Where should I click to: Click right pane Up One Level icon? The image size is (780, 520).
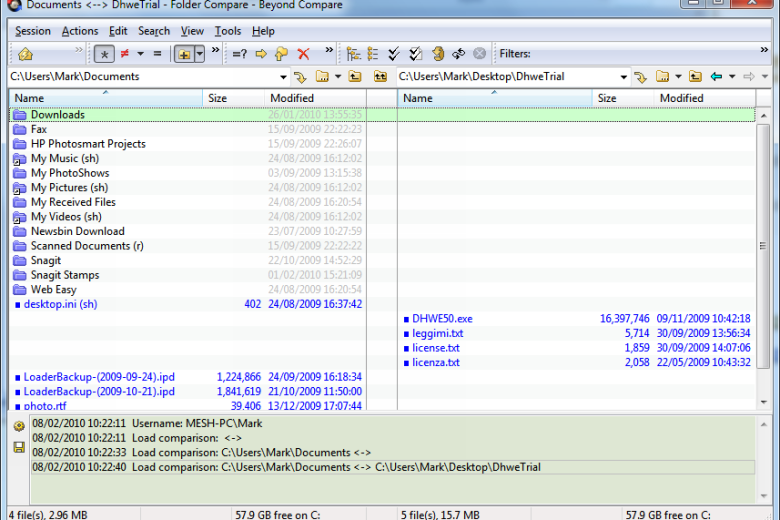click(695, 77)
